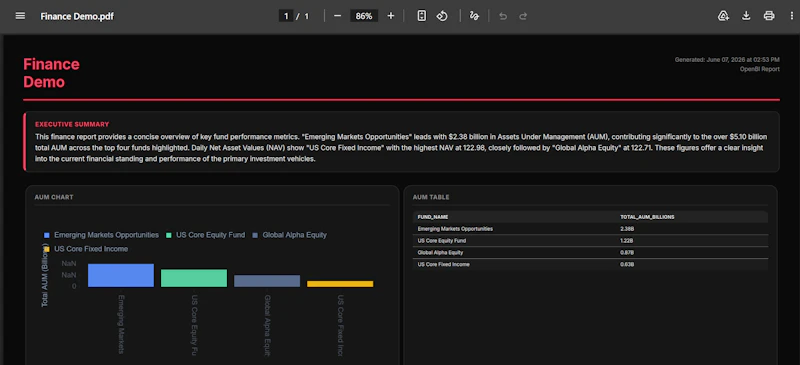This screenshot has width=800, height=365.
Task: Click the Generated date timestamp text
Action: (727, 60)
